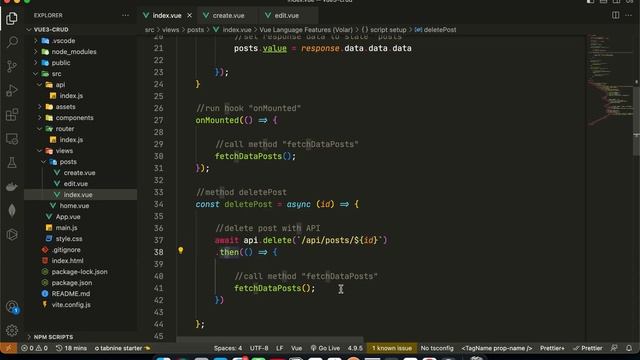Open the Docker view in activity bar
Viewport: 640px width, 360px height.
(x=12, y=187)
